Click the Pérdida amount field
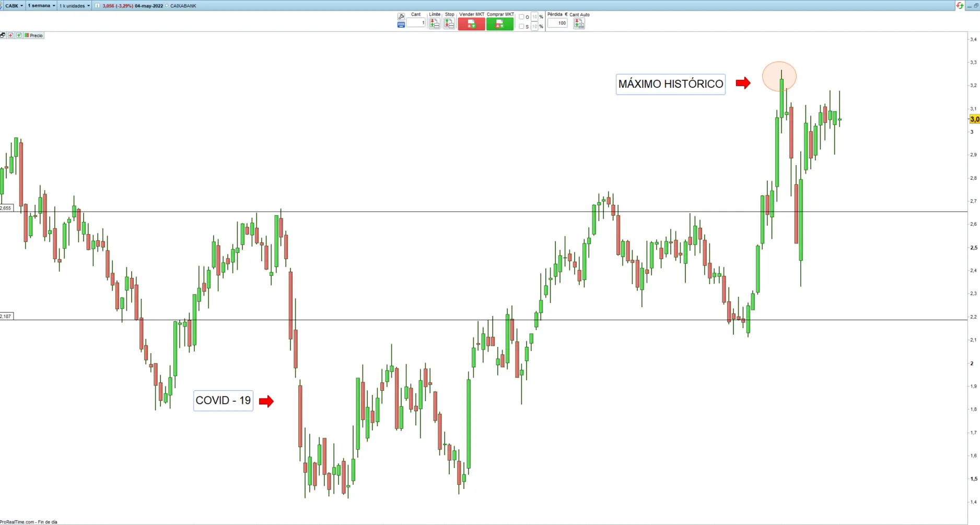 [557, 23]
